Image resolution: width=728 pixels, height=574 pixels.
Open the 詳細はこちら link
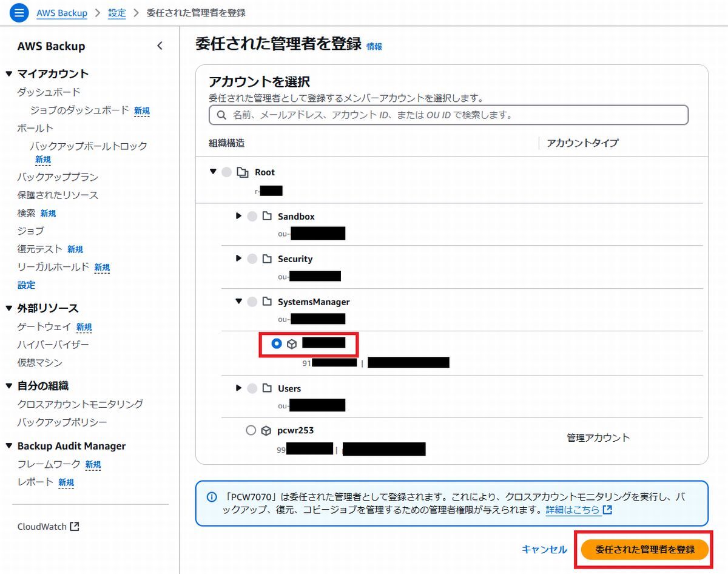click(579, 510)
